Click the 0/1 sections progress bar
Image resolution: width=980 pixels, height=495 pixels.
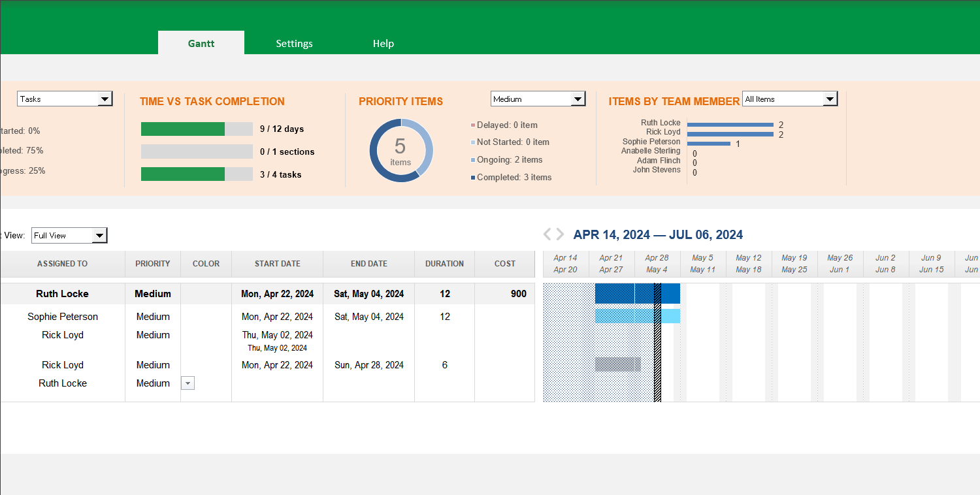click(196, 152)
